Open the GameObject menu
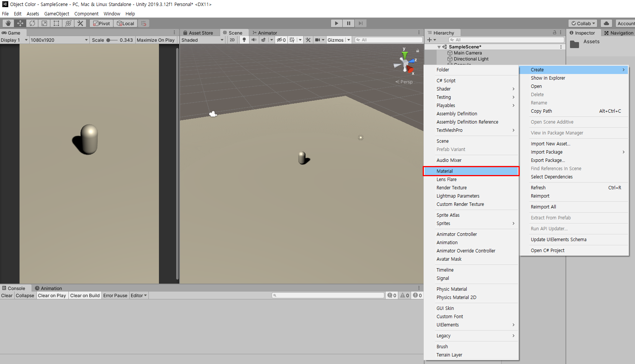This screenshot has height=364, width=635. [x=57, y=14]
